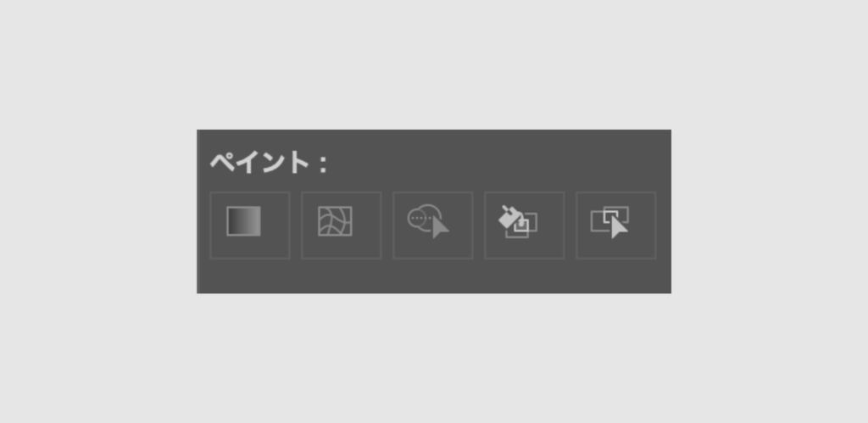Click the first tool under ペイント
Viewport: 868px width, 423px height.
pyautogui.click(x=250, y=225)
